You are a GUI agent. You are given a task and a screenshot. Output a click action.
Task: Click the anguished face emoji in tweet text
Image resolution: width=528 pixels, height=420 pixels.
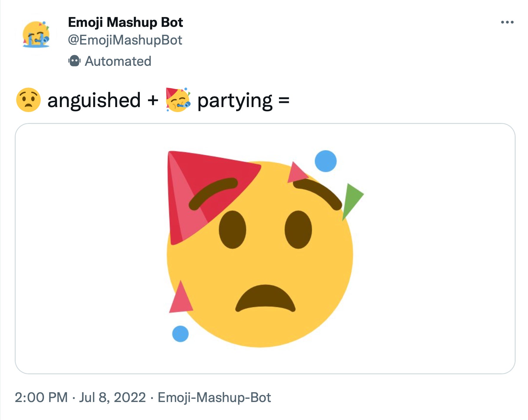(29, 100)
